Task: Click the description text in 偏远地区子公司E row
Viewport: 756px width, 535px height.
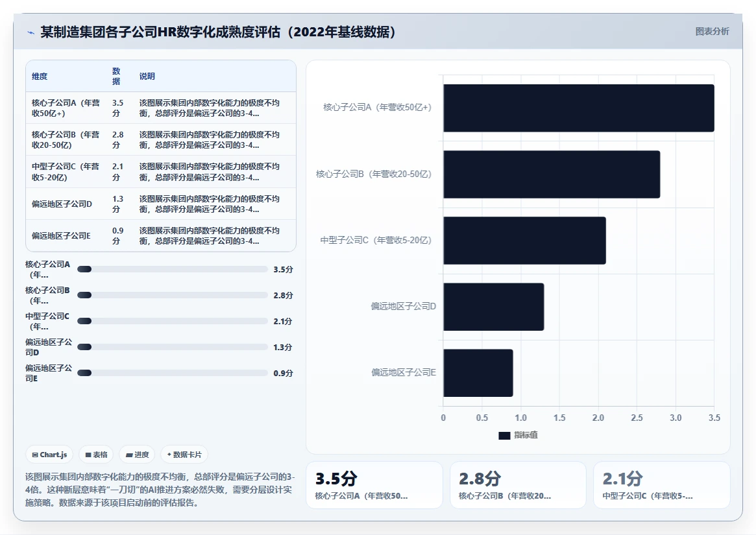Action: (209, 235)
